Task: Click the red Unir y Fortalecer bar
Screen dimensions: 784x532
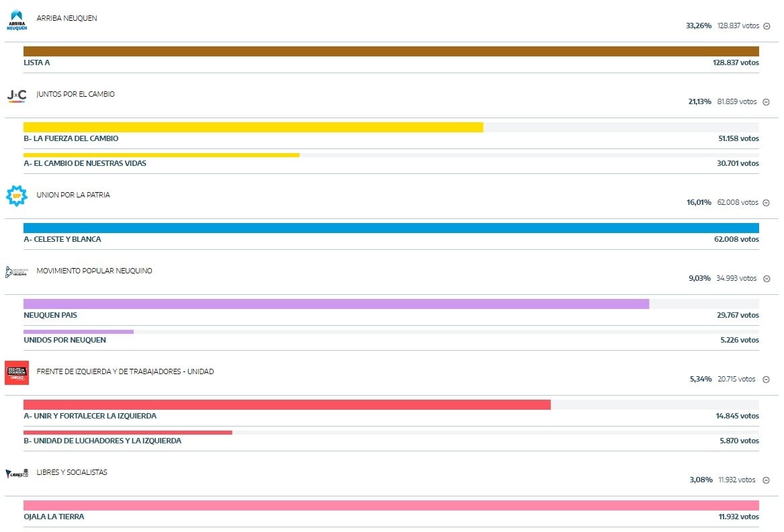Action: [x=287, y=404]
